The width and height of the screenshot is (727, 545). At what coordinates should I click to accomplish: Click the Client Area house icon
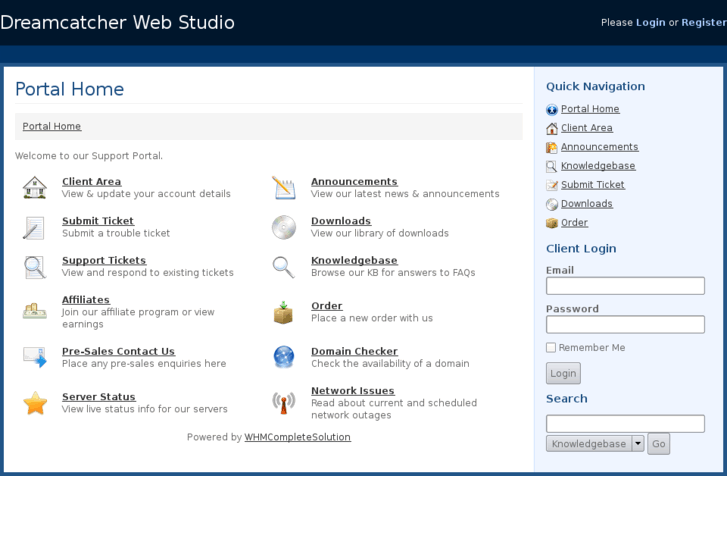click(35, 188)
